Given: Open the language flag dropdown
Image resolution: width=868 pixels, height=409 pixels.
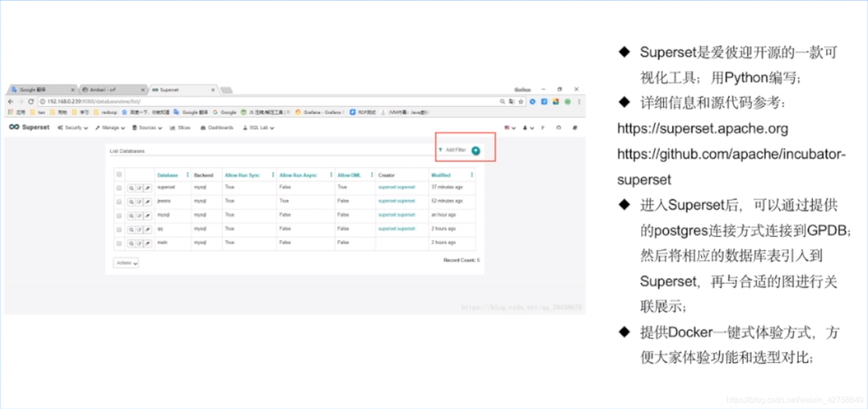Looking at the screenshot, I should coord(510,128).
